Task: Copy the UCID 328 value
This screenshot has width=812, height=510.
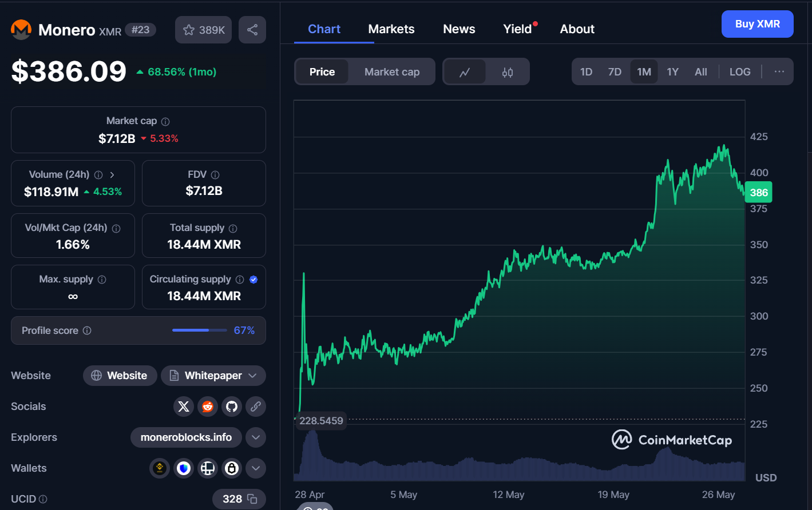Action: [252, 499]
